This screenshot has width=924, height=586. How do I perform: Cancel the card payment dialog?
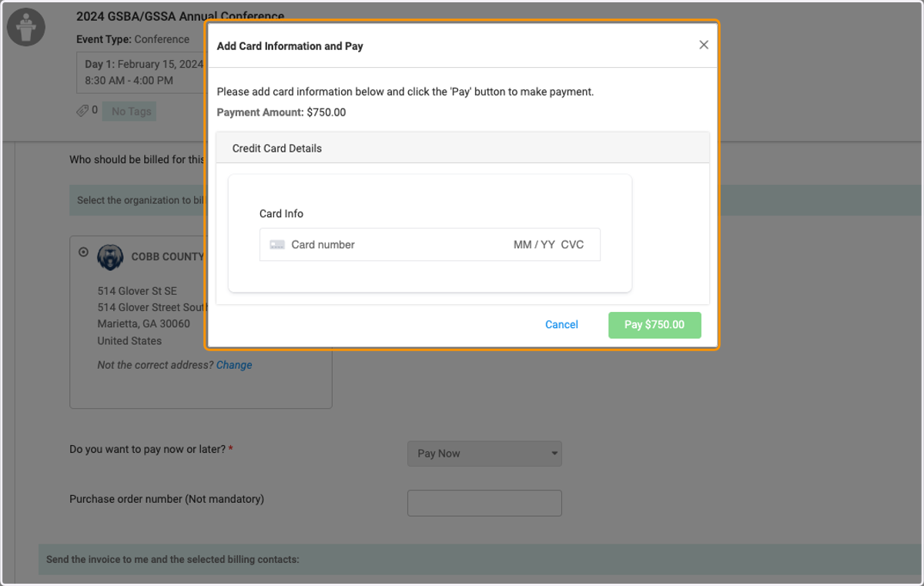(561, 325)
